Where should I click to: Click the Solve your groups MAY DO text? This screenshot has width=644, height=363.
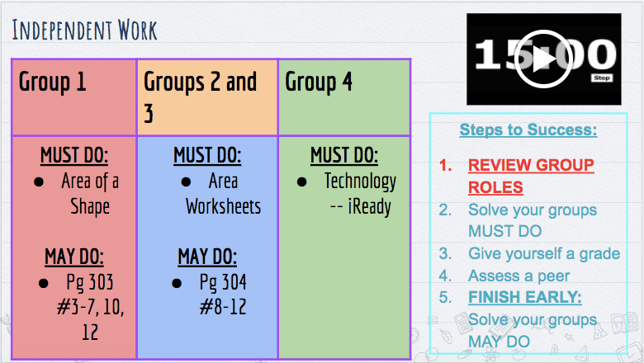click(531, 329)
